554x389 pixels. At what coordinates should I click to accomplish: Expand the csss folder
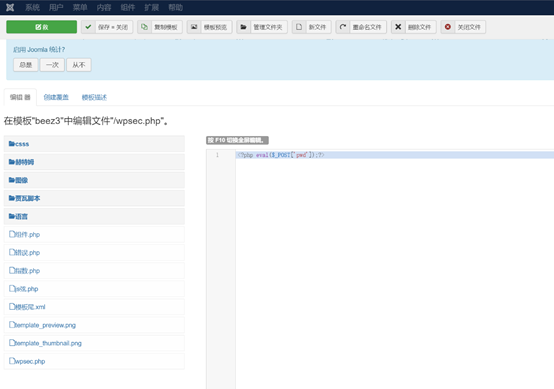(x=94, y=144)
